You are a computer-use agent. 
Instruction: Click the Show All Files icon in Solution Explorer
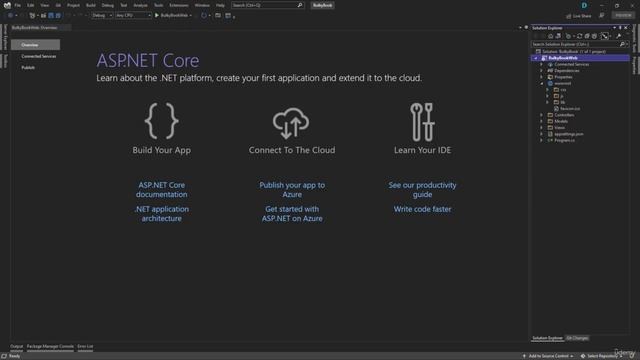pyautogui.click(x=594, y=36)
